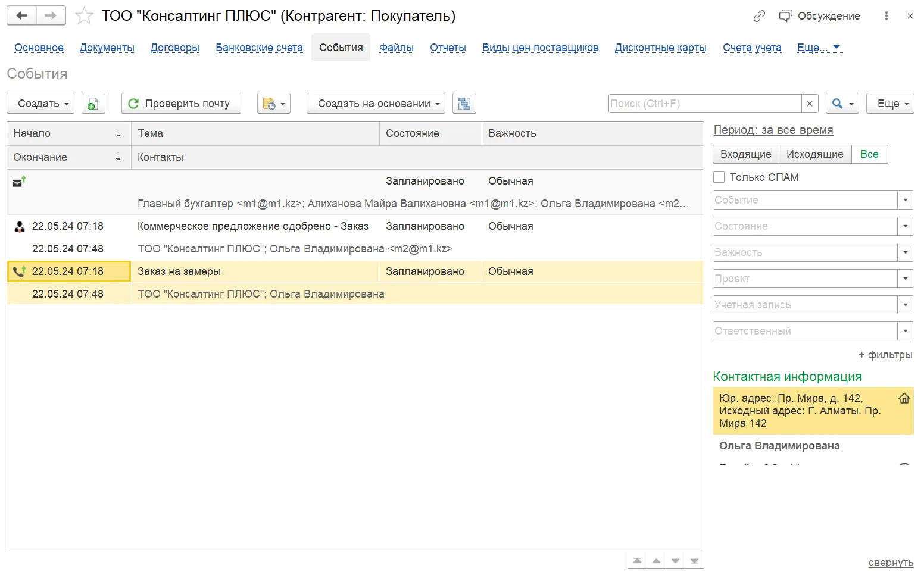Click the copy-document icon beside Создать

tap(93, 104)
